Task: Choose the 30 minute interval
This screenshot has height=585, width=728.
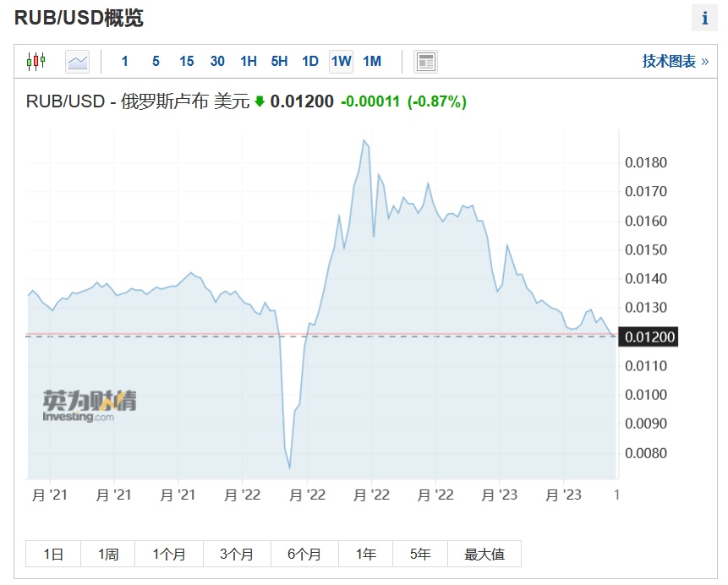Action: [x=217, y=61]
